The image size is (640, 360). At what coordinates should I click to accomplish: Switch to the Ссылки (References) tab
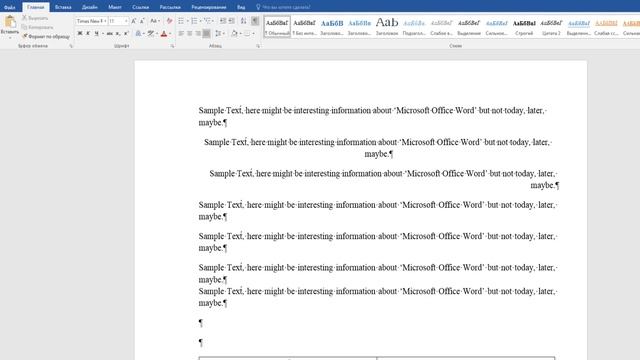[140, 7]
